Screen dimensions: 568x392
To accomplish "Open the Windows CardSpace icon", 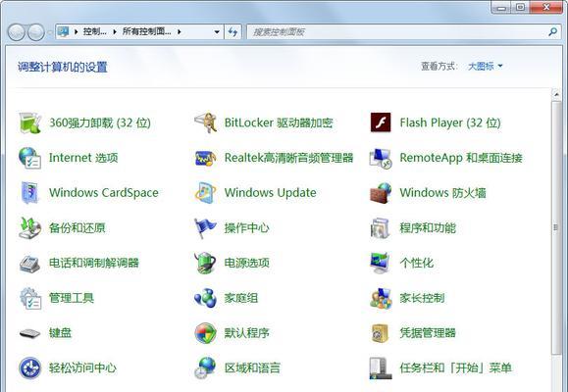I will 30,192.
